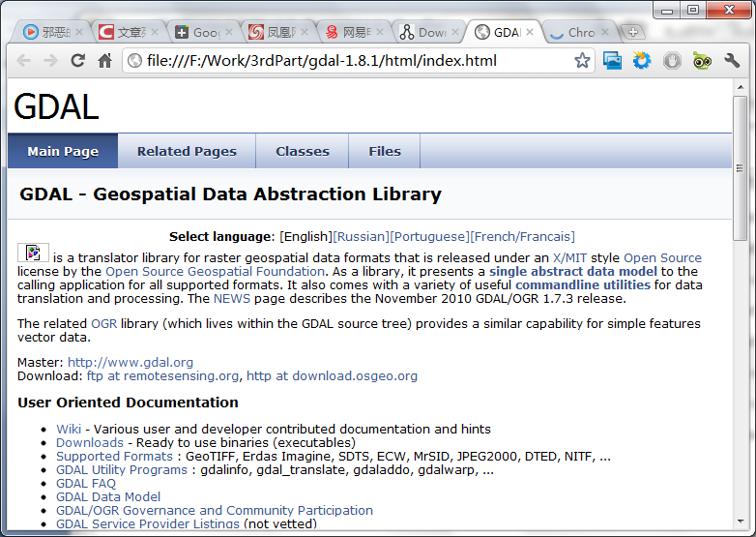Click the green owl-eyes extension icon
This screenshot has width=756, height=537.
point(702,61)
